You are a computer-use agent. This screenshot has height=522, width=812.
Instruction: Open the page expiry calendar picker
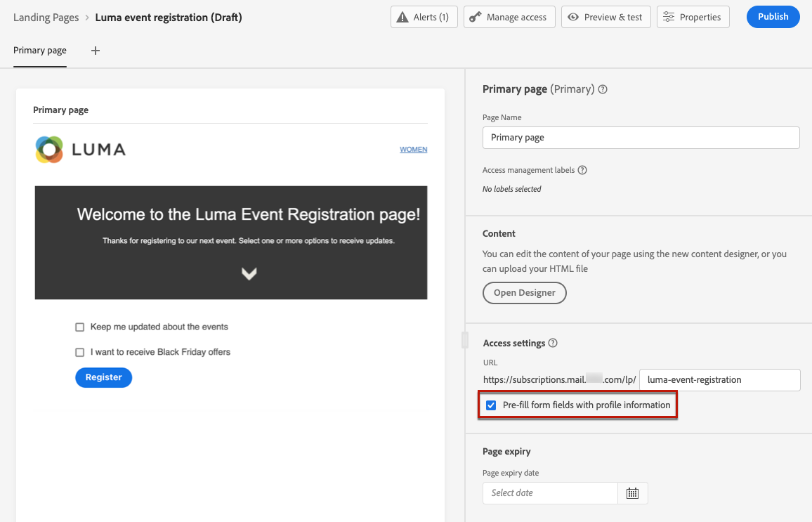pos(632,493)
